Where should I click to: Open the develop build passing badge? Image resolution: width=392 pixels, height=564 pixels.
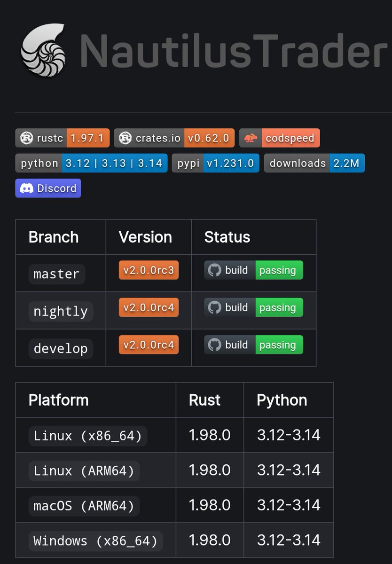pos(254,345)
